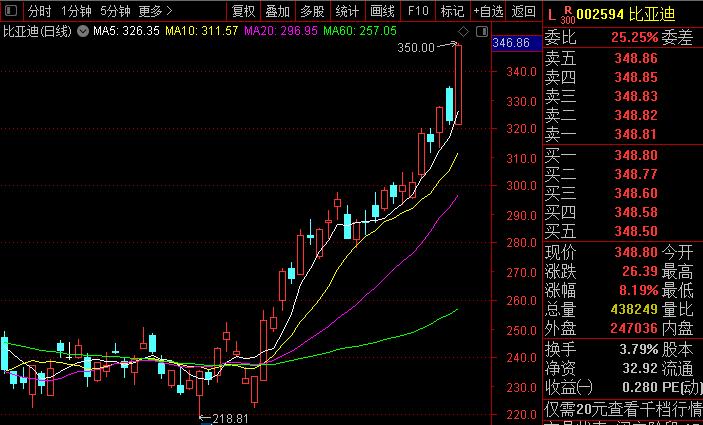Viewport: 703px width, 425px height.
Task: Activate the 画线 drawing tool
Action: click(x=382, y=11)
